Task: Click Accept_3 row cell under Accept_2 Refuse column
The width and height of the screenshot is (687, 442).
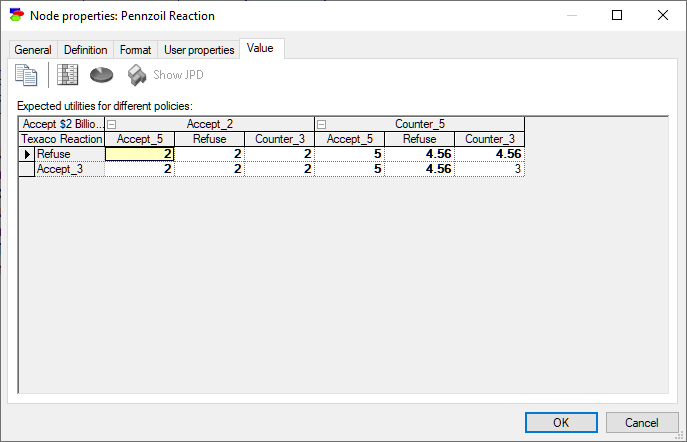Action: point(209,169)
